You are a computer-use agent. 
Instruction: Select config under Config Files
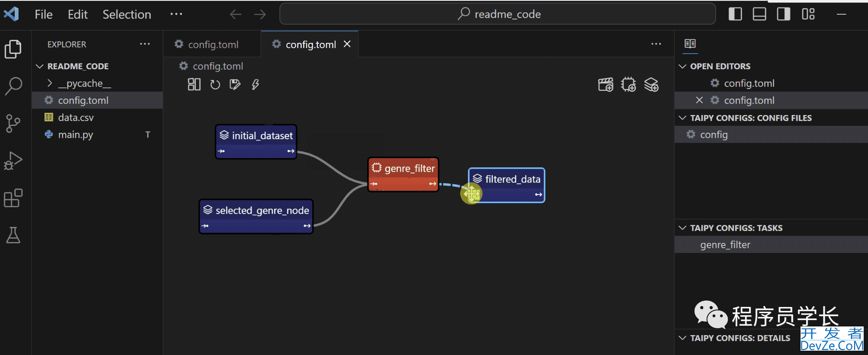click(771, 134)
